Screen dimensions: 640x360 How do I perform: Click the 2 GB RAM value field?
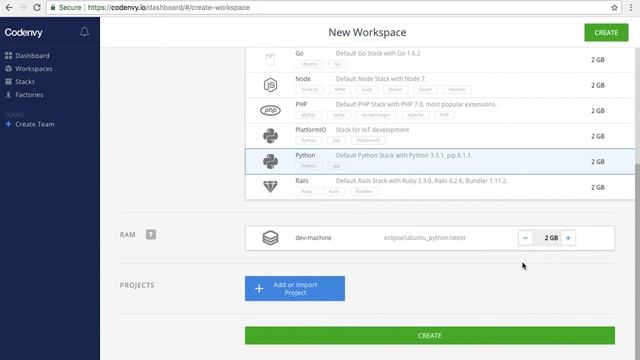(x=547, y=238)
